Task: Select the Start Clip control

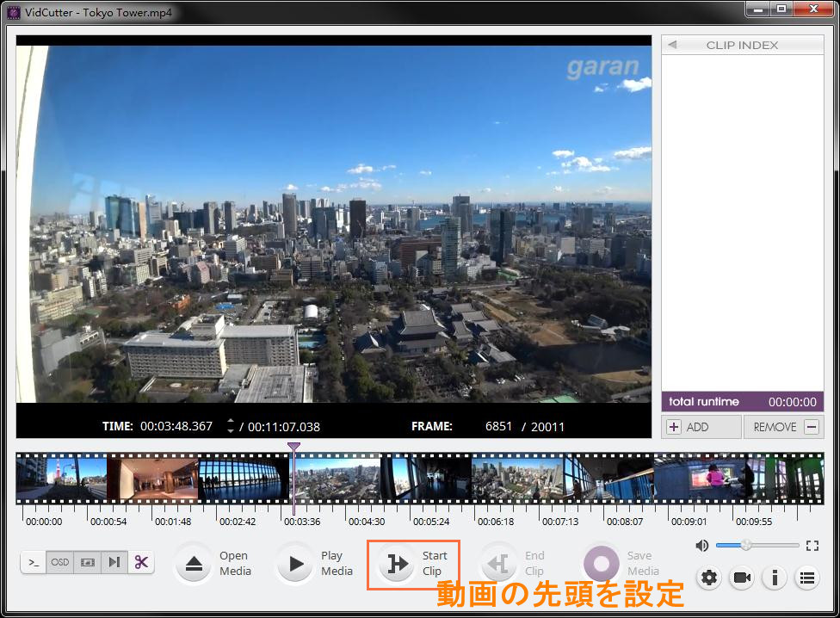Action: tap(396, 564)
